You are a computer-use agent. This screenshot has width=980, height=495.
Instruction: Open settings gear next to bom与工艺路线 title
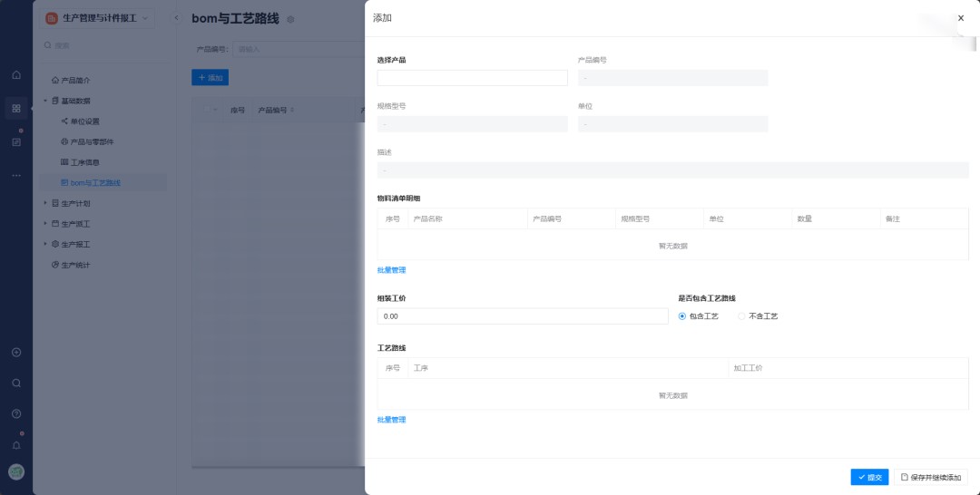(x=290, y=19)
